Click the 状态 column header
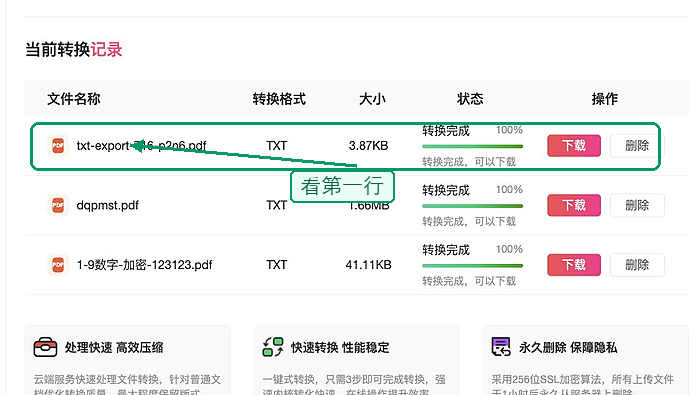 (470, 99)
